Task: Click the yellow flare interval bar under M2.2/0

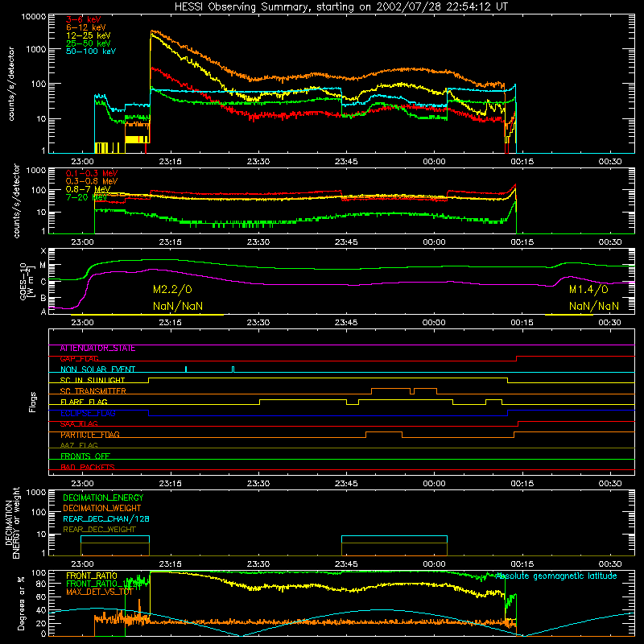Action: pyautogui.click(x=147, y=315)
